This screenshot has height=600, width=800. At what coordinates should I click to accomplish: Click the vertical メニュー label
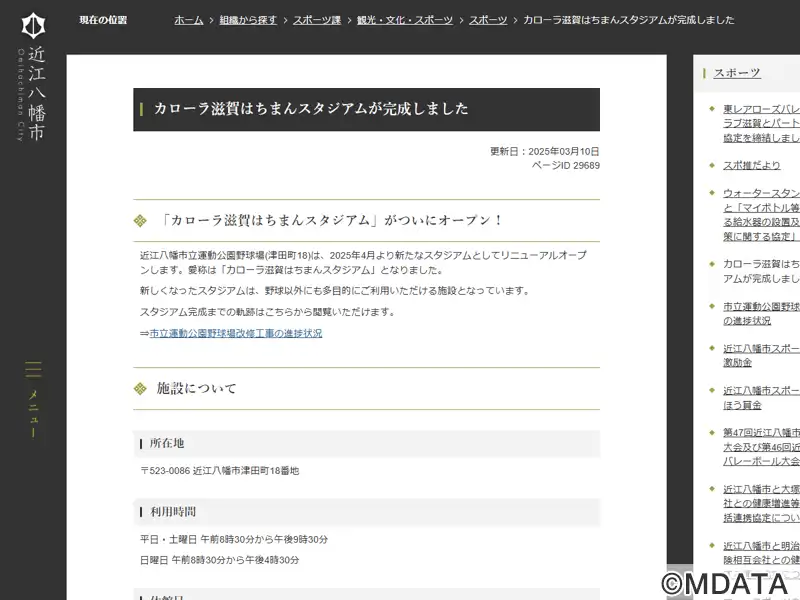coord(33,413)
